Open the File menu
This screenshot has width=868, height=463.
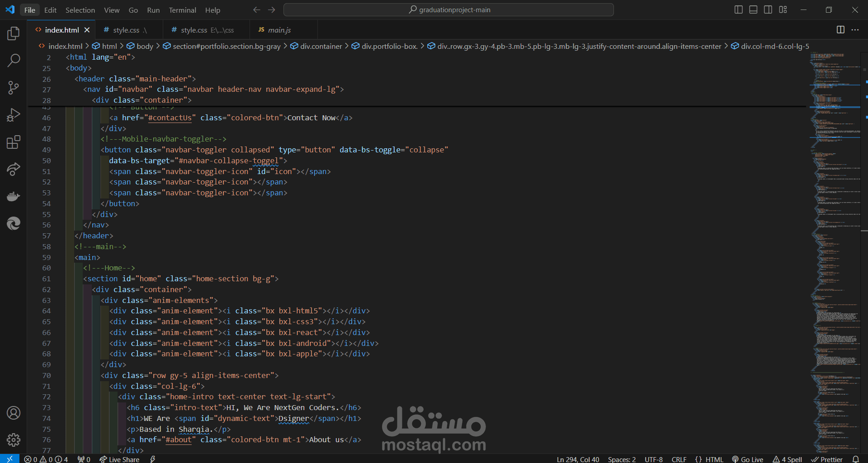point(30,10)
